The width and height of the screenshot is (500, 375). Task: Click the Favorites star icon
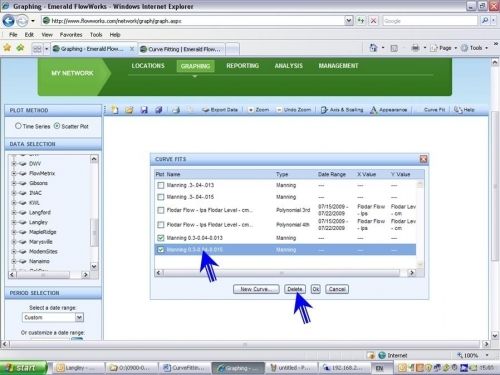[x=7, y=48]
